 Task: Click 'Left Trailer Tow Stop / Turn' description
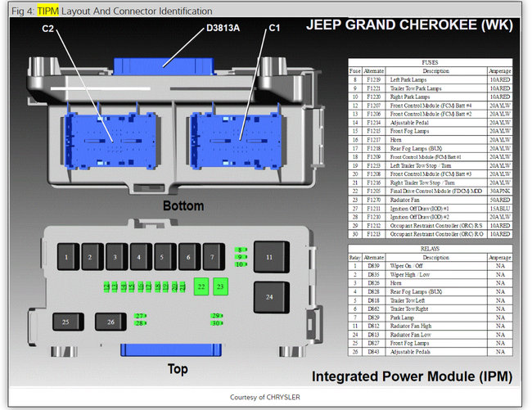421,165
